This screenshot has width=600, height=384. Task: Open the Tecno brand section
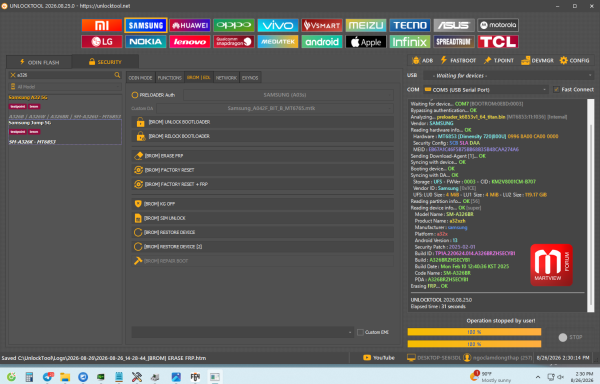point(410,26)
